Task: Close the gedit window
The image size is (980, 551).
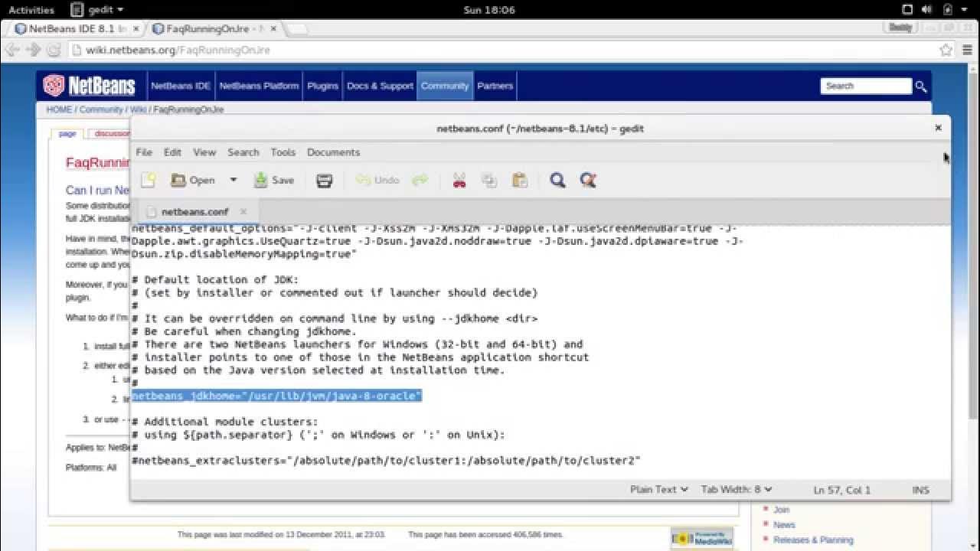Action: (938, 128)
